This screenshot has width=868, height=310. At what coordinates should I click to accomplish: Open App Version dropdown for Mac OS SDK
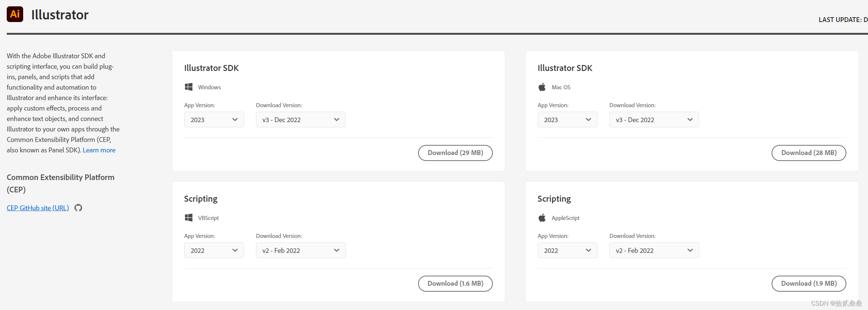pos(568,120)
